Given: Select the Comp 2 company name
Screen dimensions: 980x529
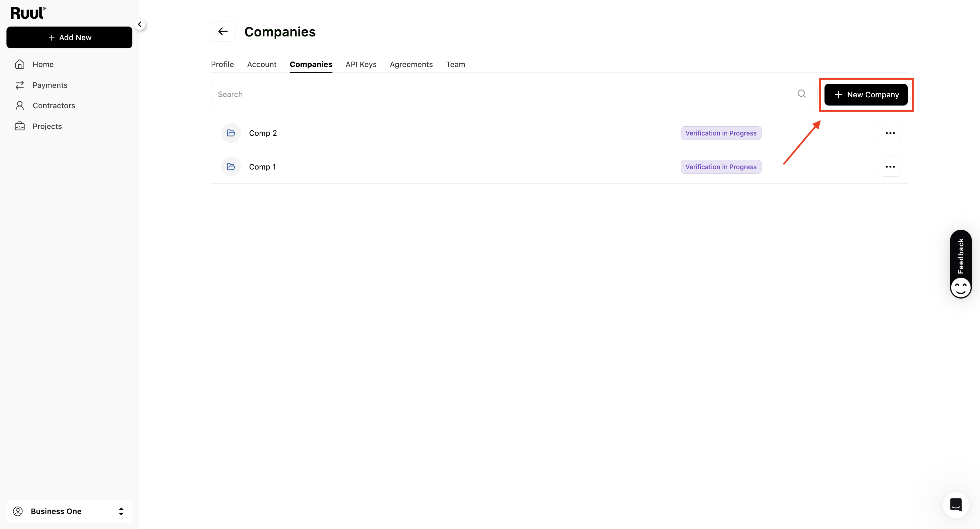Looking at the screenshot, I should [x=263, y=133].
